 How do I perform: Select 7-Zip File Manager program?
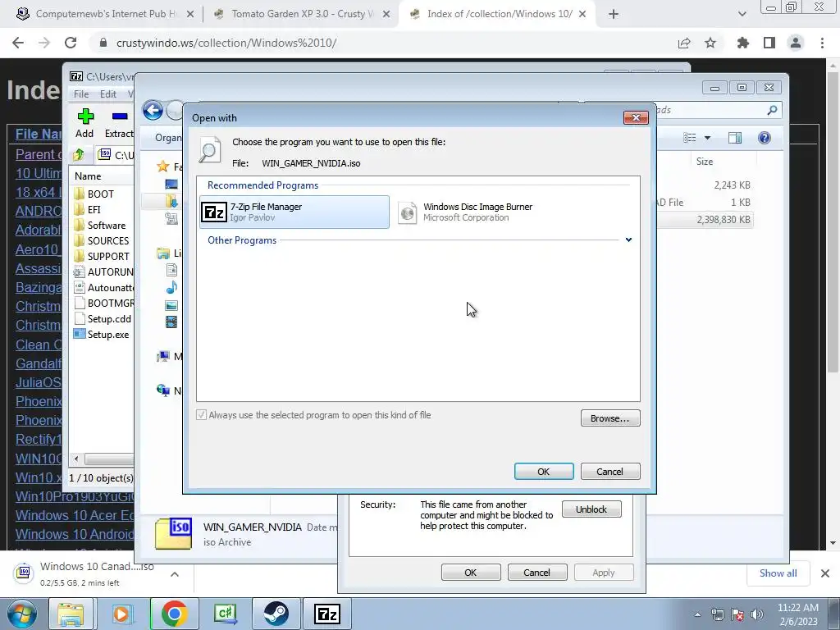point(294,212)
